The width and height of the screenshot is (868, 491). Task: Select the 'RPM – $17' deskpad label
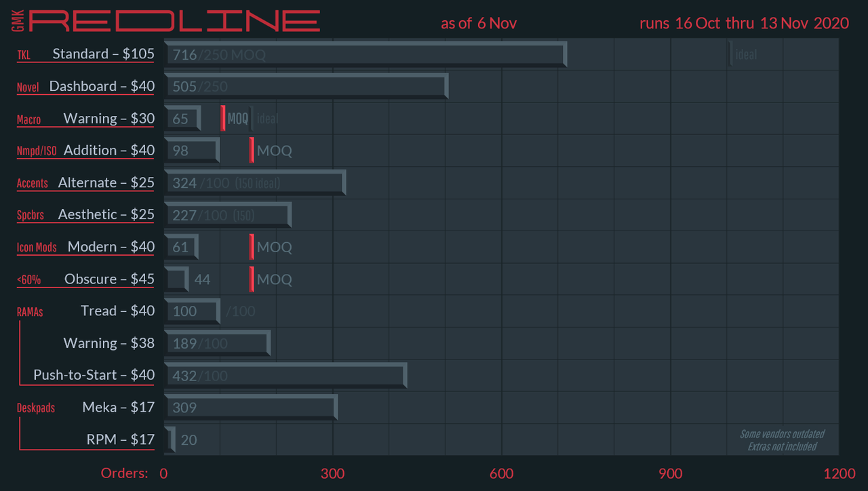click(121, 439)
